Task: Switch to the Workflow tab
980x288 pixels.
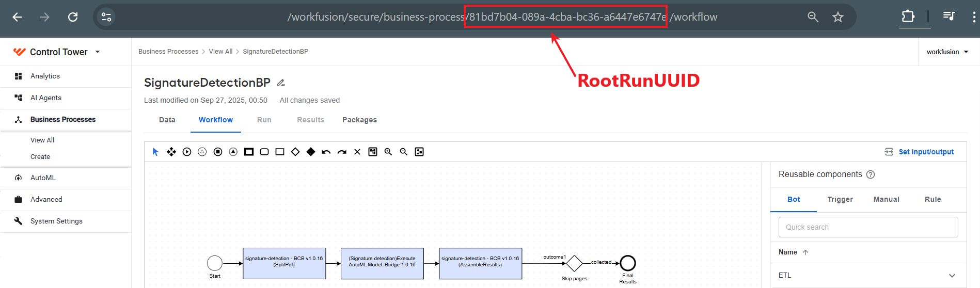Action: (x=216, y=120)
